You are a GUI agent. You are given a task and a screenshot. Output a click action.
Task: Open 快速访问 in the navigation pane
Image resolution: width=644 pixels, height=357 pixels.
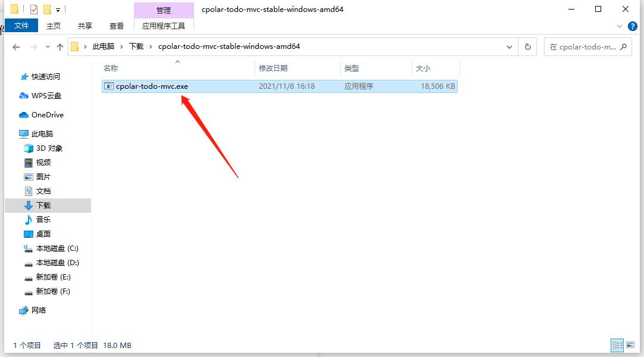pos(46,77)
